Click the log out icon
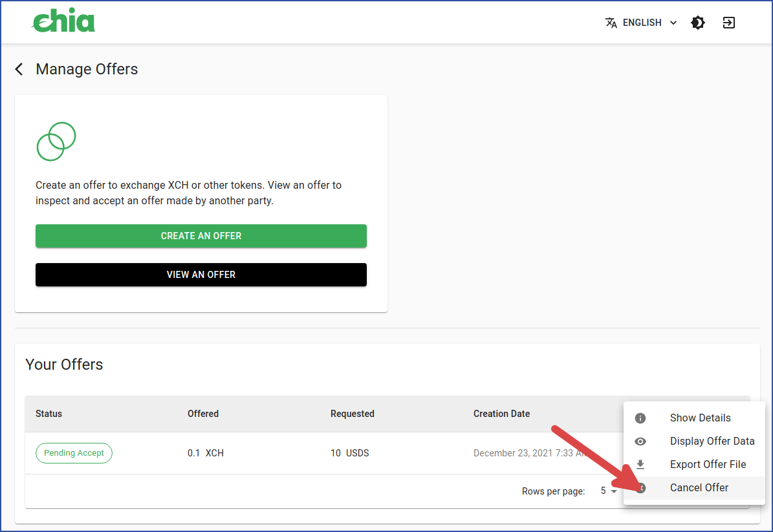 (728, 23)
